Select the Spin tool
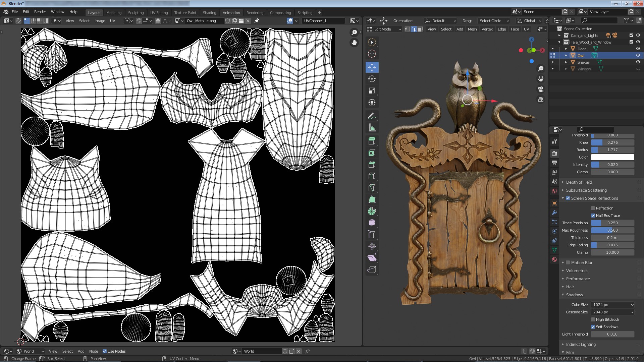Screen dimensions: 644x362 [x=372, y=211]
